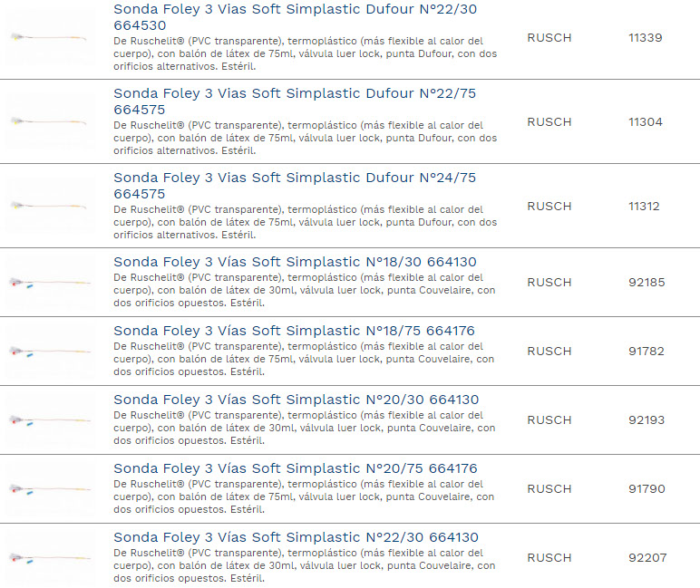
Task: Select the Dufour N°24/75 catheter thumbnail
Action: pos(50,206)
